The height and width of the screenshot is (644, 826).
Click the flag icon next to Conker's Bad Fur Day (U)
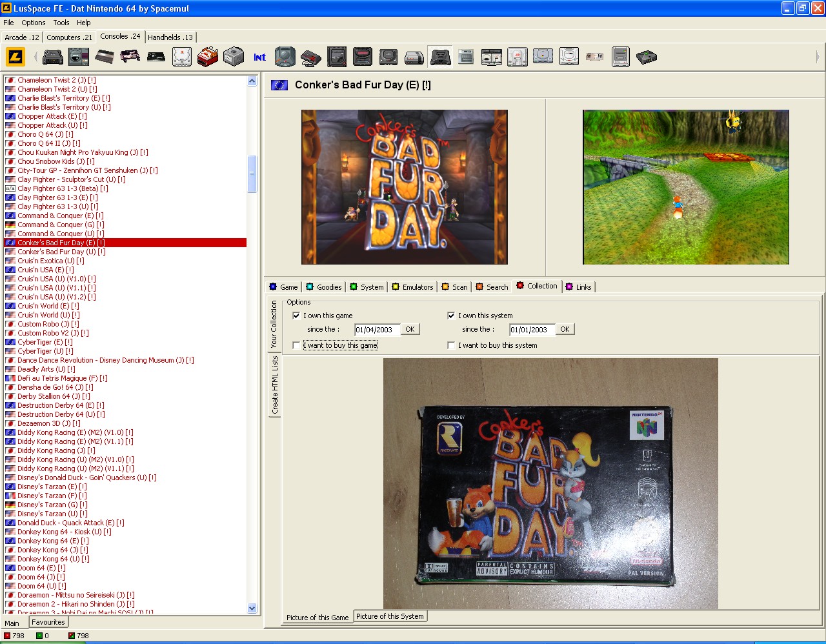coord(10,252)
